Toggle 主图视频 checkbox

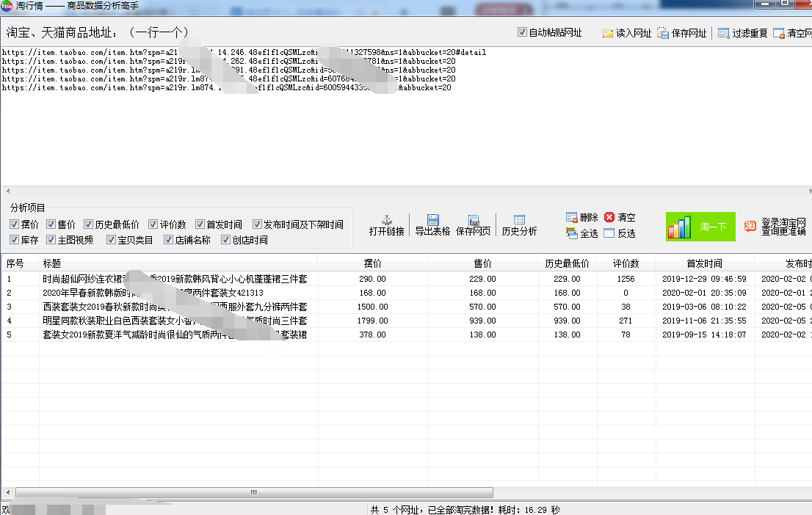click(x=51, y=240)
